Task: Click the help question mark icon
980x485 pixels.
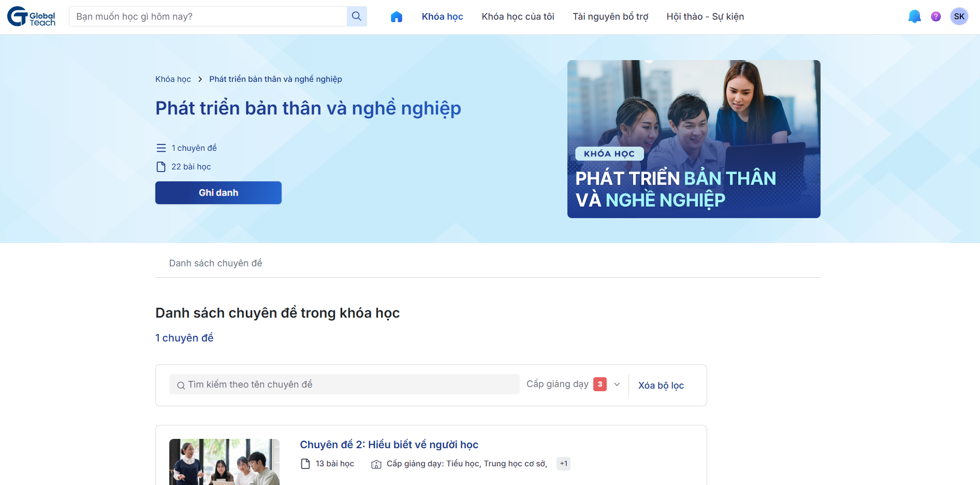Action: point(935,16)
